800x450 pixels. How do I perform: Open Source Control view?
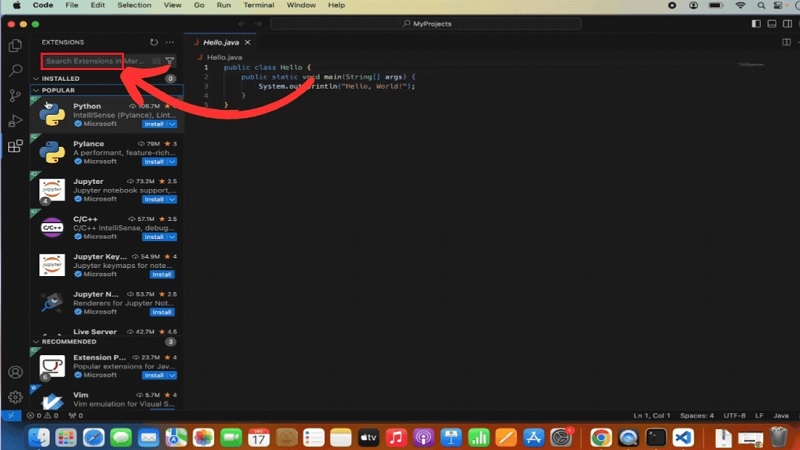coord(15,95)
